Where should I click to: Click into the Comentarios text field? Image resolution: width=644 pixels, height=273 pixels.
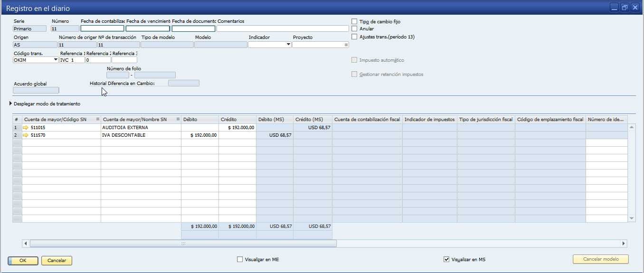point(282,28)
